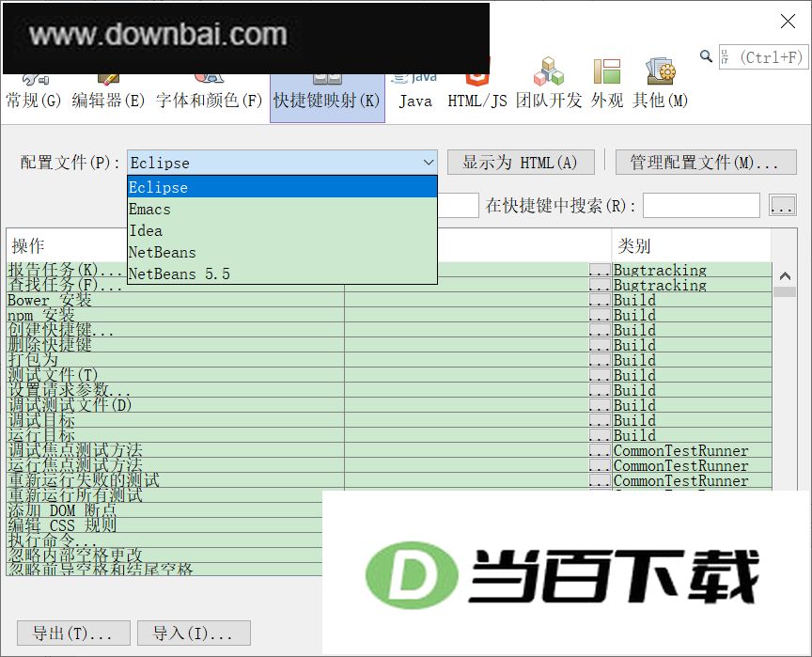
Task: Choose NetBeans in the profile list
Action: tap(282, 252)
